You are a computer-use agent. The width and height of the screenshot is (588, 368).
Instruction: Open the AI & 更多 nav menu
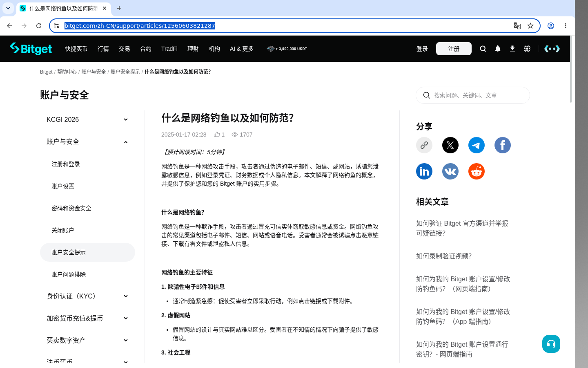[x=242, y=49]
